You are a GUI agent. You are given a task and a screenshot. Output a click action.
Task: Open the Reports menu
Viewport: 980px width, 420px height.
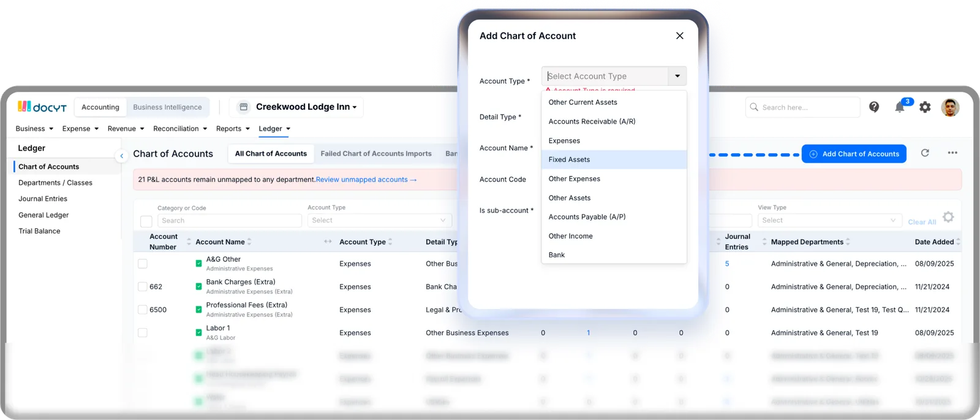pyautogui.click(x=233, y=129)
